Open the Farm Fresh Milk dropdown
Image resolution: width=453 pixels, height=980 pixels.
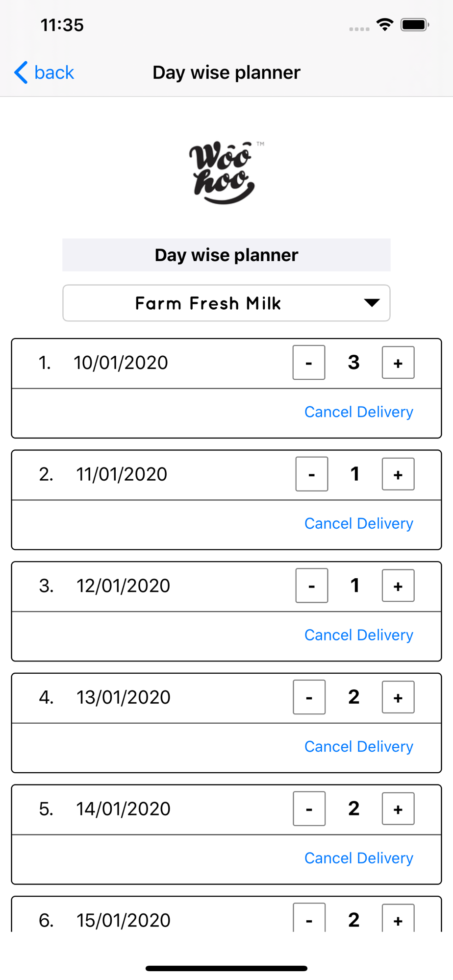[x=226, y=303]
